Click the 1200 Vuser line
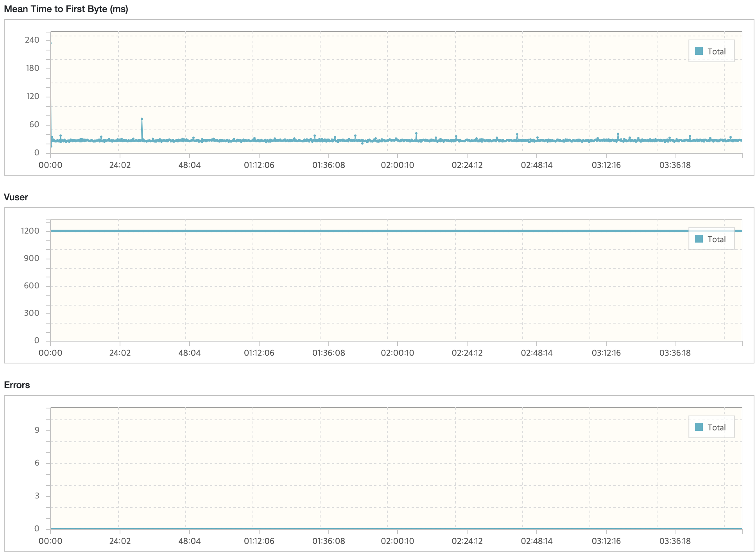 (x=396, y=231)
